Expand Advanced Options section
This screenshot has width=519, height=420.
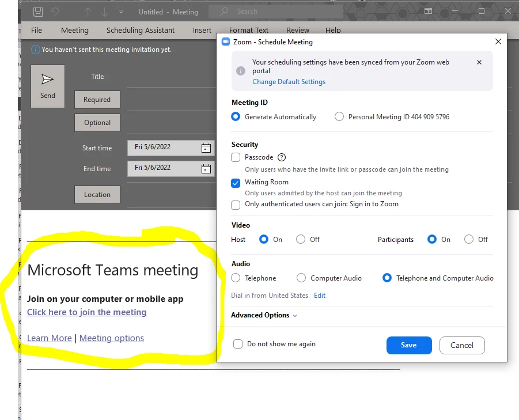(264, 315)
